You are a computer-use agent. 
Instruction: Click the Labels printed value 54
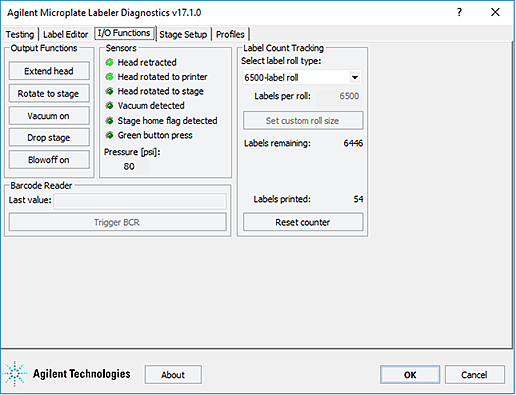(x=358, y=199)
